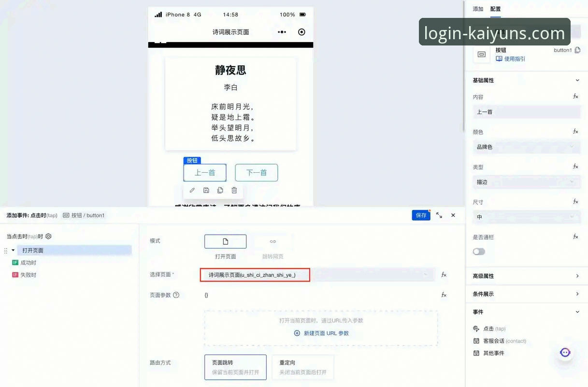Close the add-event panel with X
The width and height of the screenshot is (588, 387).
coord(453,215)
